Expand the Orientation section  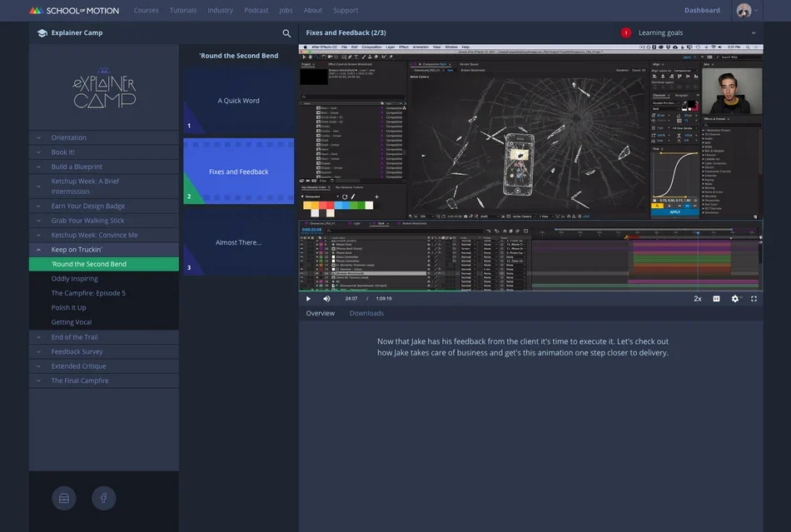pos(103,137)
